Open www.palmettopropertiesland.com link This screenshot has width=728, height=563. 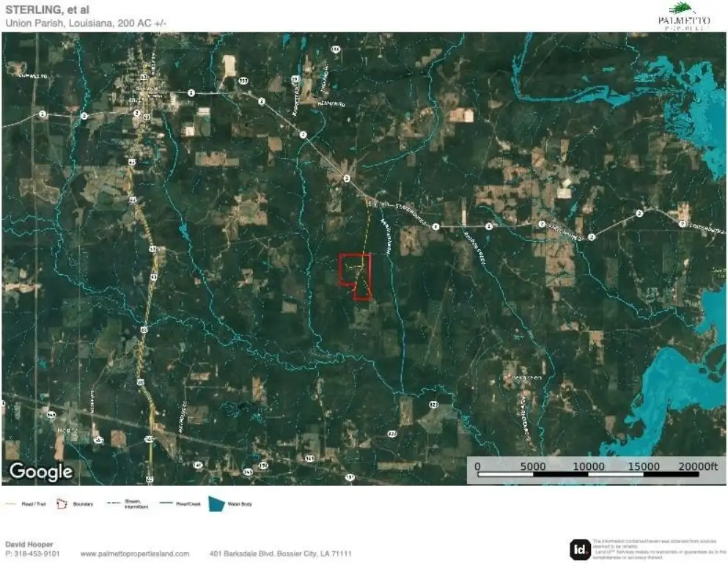(134, 553)
